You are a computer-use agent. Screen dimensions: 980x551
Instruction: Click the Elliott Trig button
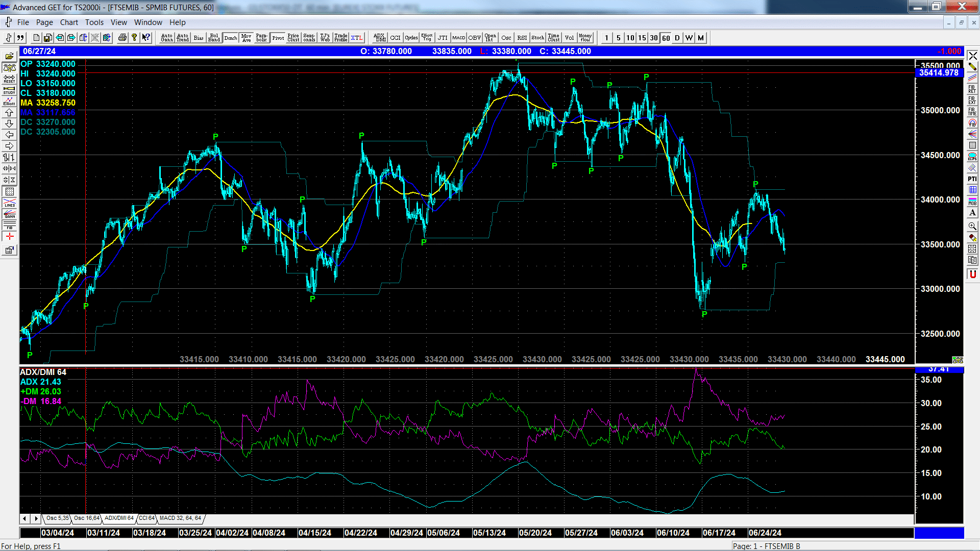coord(427,38)
